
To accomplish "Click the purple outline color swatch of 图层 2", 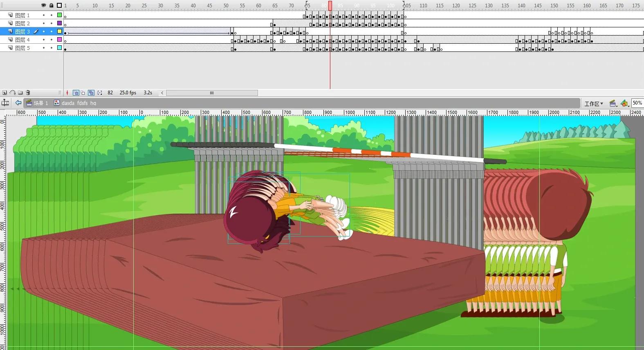I will 59,23.
